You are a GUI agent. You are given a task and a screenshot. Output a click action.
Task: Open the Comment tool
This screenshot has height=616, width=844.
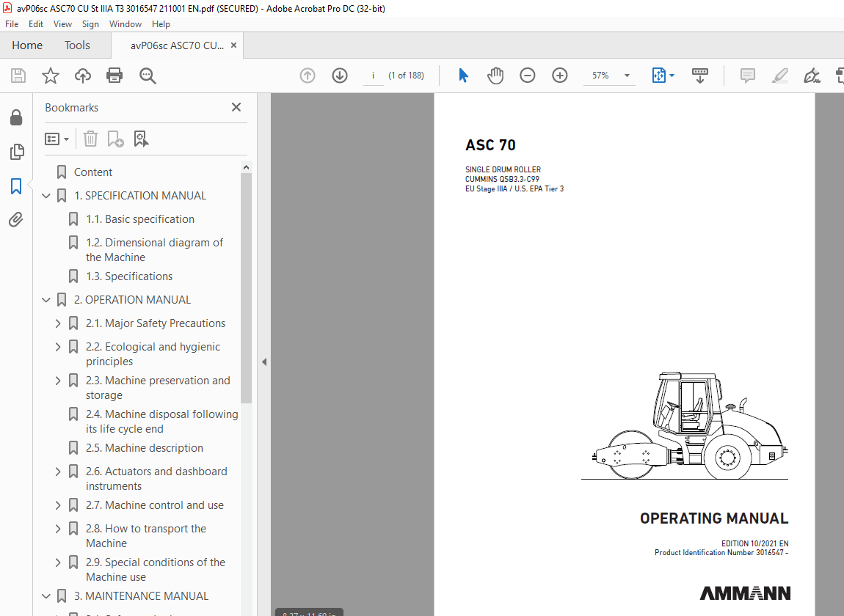coord(747,76)
